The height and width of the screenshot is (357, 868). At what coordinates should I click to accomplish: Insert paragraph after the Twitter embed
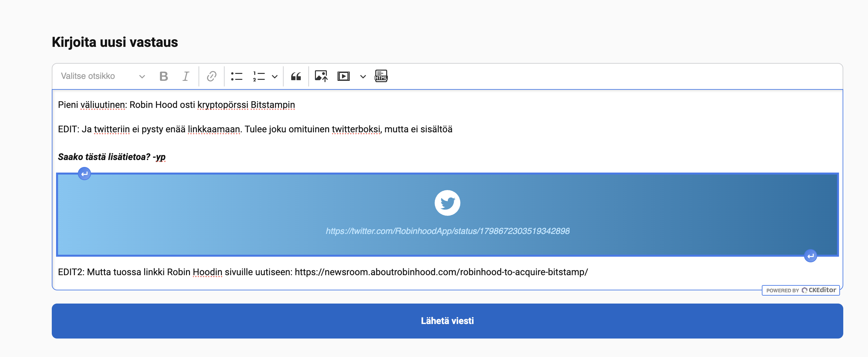(x=810, y=256)
